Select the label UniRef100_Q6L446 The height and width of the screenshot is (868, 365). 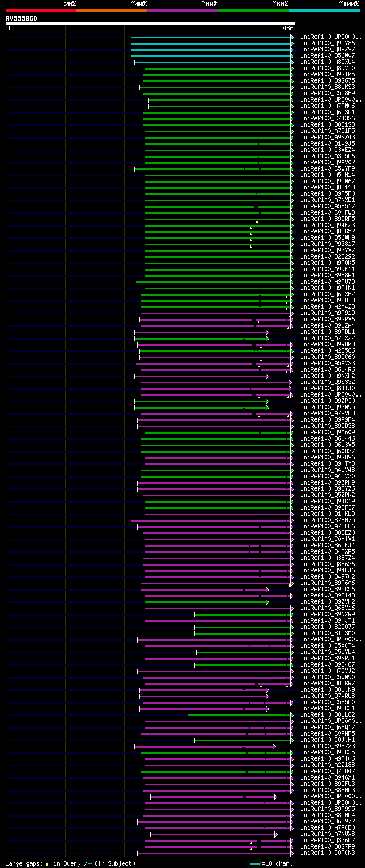pos(327,438)
